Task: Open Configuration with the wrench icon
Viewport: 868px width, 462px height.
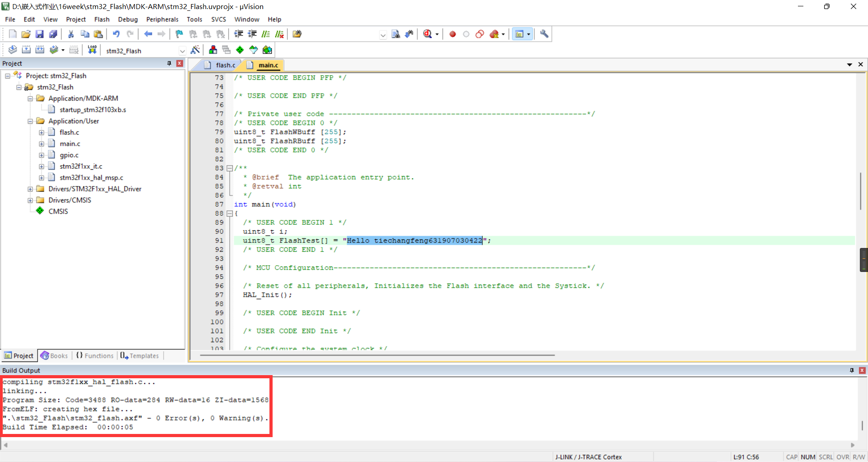Action: pyautogui.click(x=544, y=34)
